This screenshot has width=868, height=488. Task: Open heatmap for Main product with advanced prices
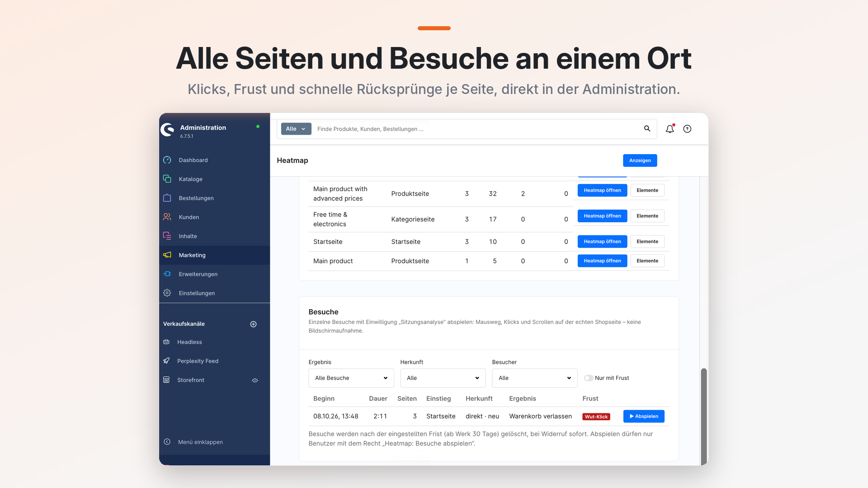(602, 190)
